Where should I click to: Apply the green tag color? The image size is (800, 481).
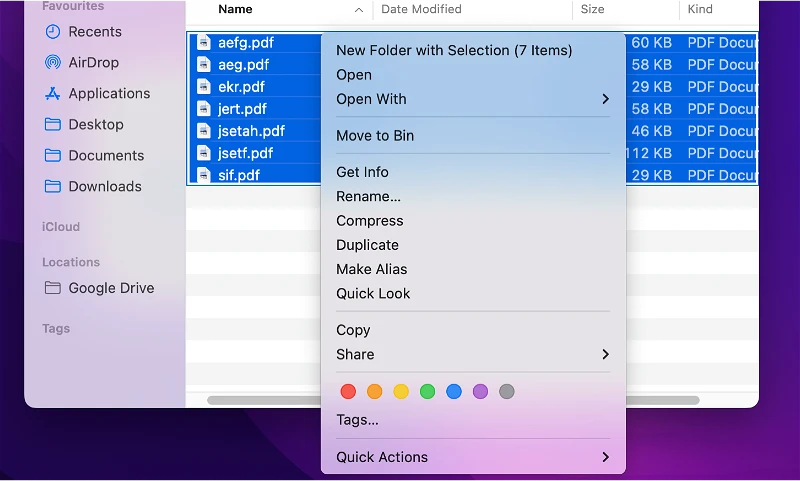[x=428, y=392]
